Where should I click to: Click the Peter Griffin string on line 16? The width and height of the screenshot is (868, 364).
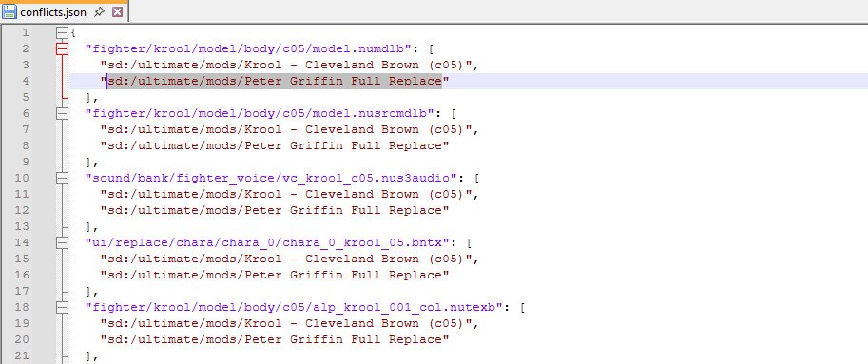(x=275, y=276)
